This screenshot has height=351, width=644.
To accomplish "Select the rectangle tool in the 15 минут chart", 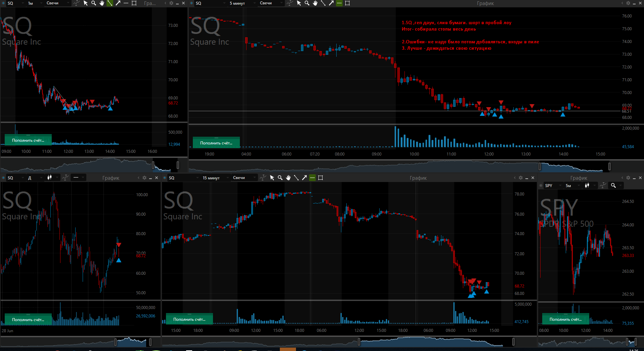I will click(320, 178).
